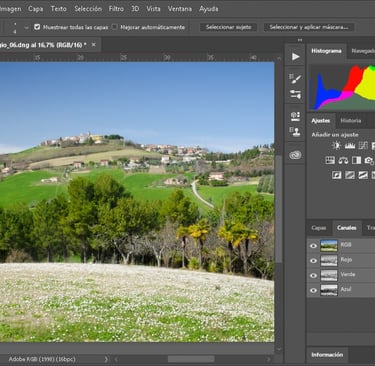This screenshot has width=375, height=366.
Task: Add a Photo Filter adjustment
Action: coord(369,160)
